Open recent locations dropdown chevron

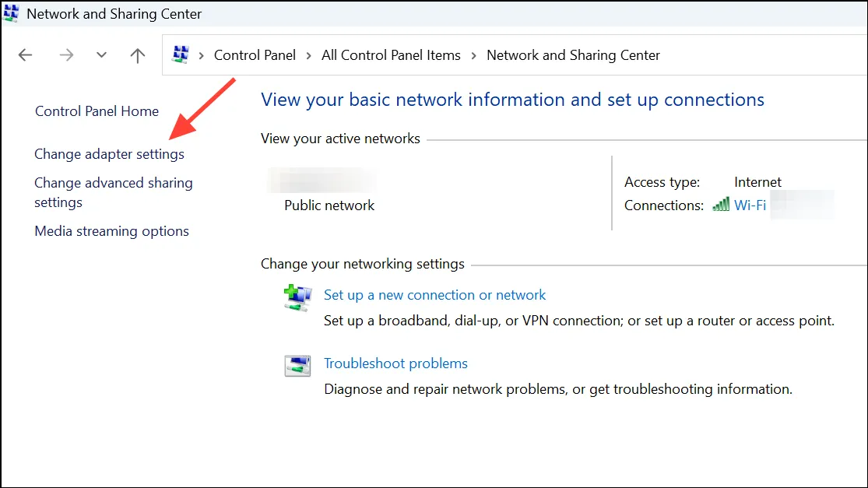tap(101, 54)
